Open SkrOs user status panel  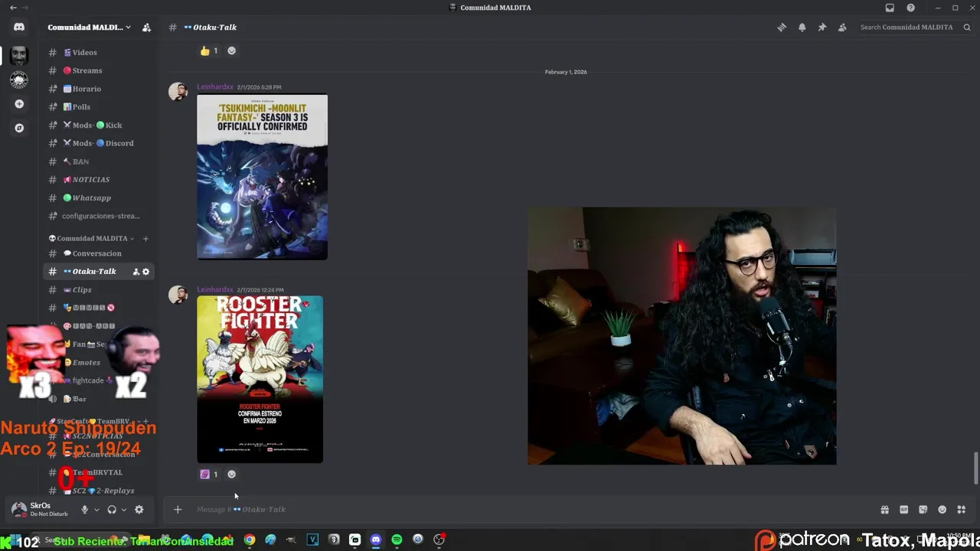pos(41,509)
